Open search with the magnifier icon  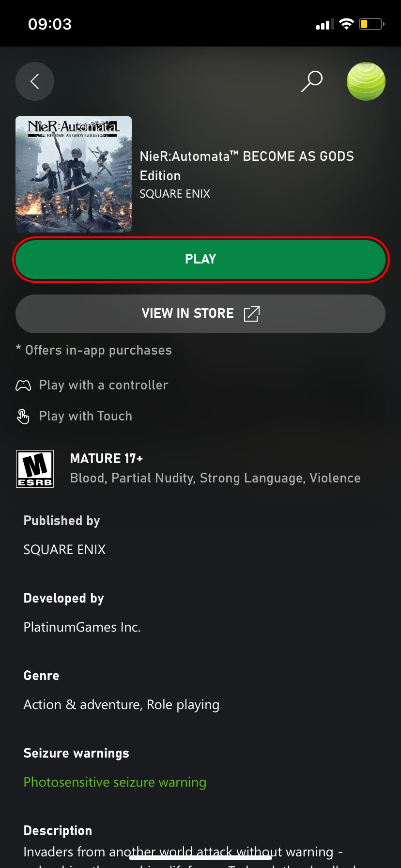point(312,81)
